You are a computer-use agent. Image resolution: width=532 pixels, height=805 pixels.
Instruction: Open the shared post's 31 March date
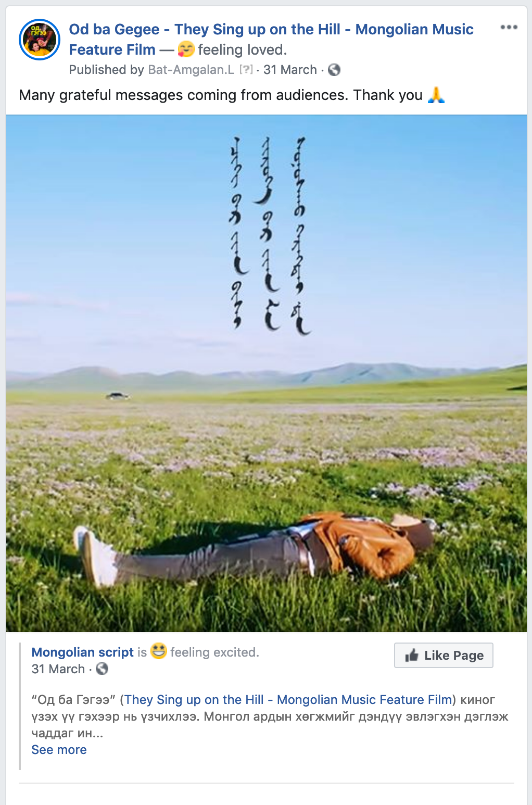pos(58,669)
